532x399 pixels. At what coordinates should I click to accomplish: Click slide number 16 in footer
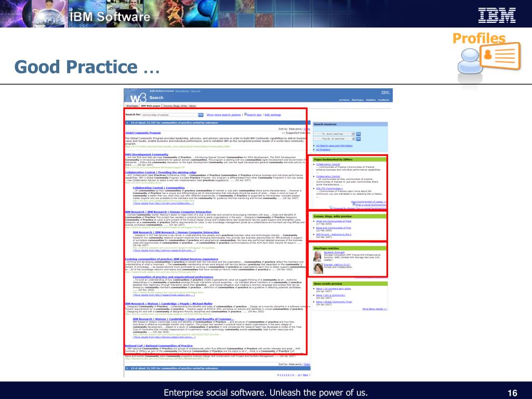pos(512,393)
